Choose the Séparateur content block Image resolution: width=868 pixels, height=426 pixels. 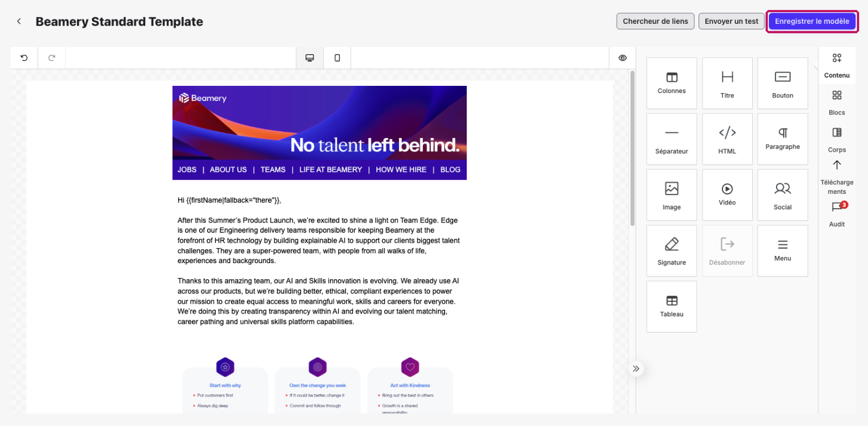pyautogui.click(x=671, y=139)
